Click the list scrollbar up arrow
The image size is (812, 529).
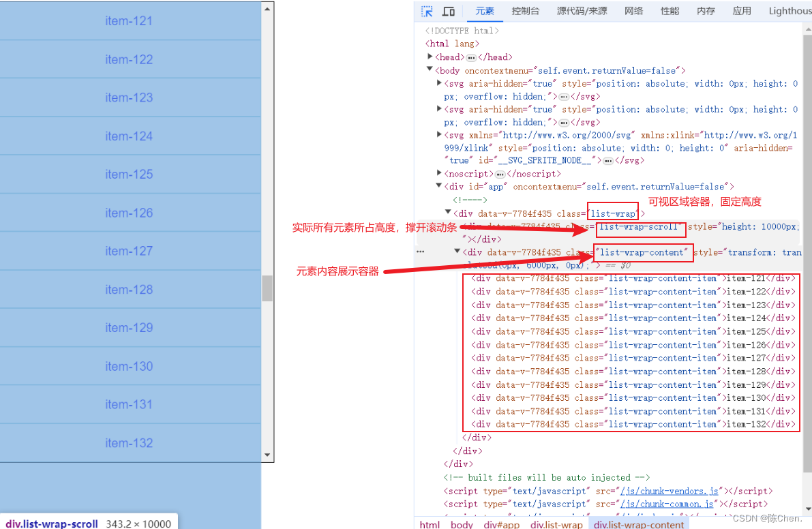[x=267, y=9]
